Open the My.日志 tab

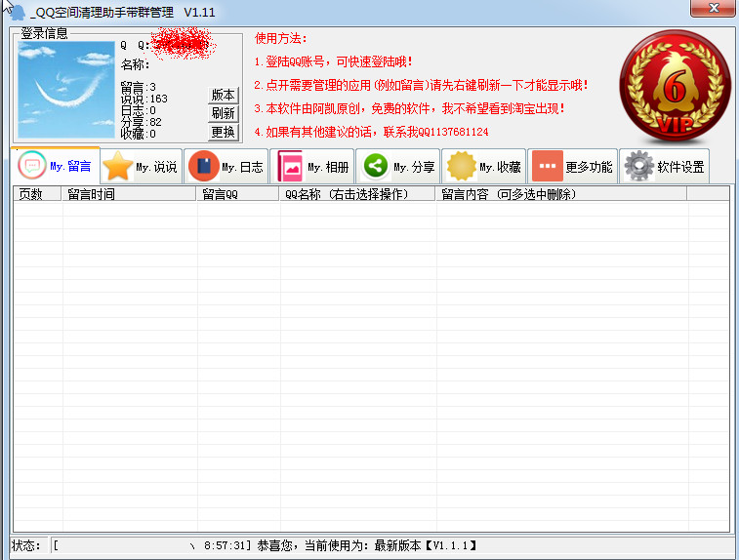tap(226, 166)
